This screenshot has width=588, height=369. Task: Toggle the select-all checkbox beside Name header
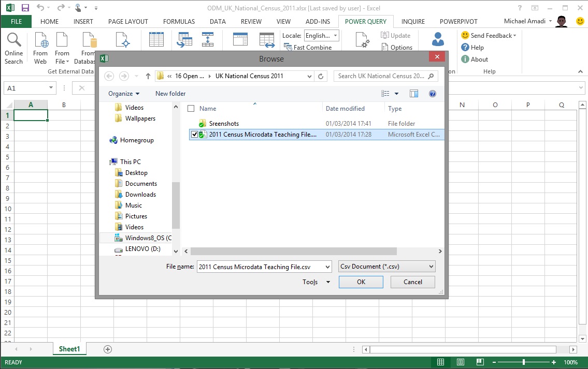click(x=191, y=109)
